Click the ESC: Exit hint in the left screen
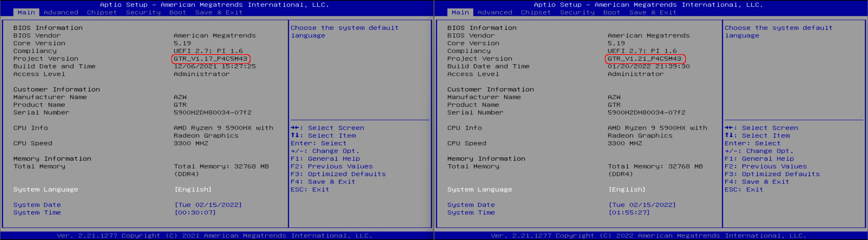 (310, 190)
